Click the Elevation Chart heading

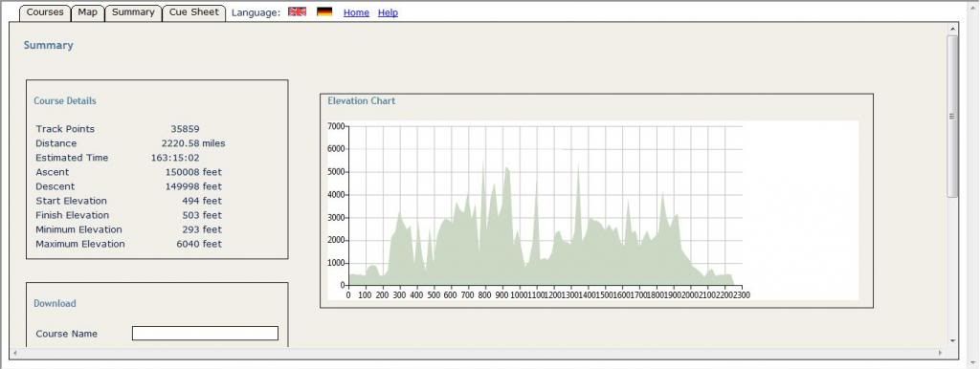(x=361, y=100)
